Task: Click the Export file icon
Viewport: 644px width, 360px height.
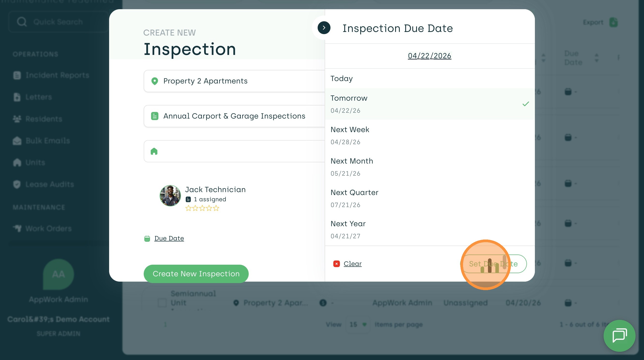Action: pyautogui.click(x=614, y=22)
